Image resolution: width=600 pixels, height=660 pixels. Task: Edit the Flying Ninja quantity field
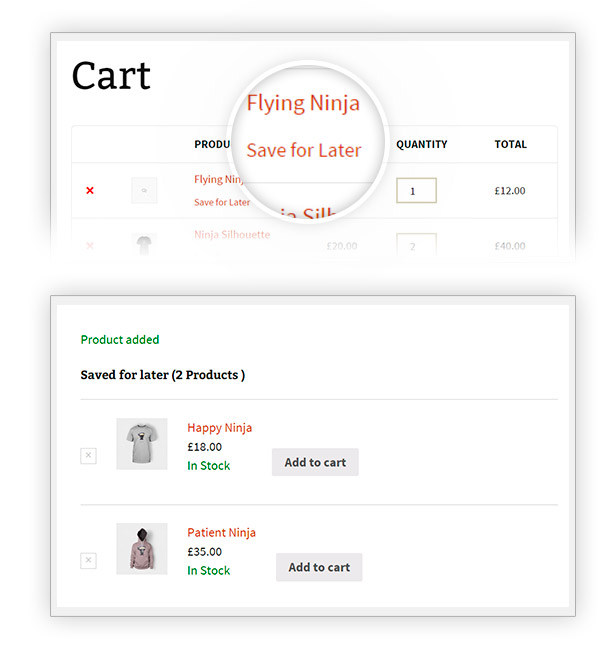pyautogui.click(x=416, y=190)
